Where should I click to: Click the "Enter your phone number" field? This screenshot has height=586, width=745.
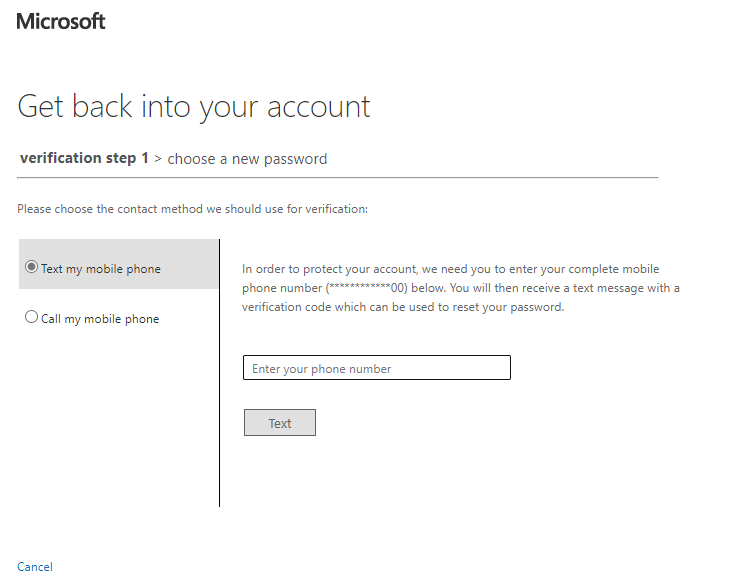pos(377,368)
